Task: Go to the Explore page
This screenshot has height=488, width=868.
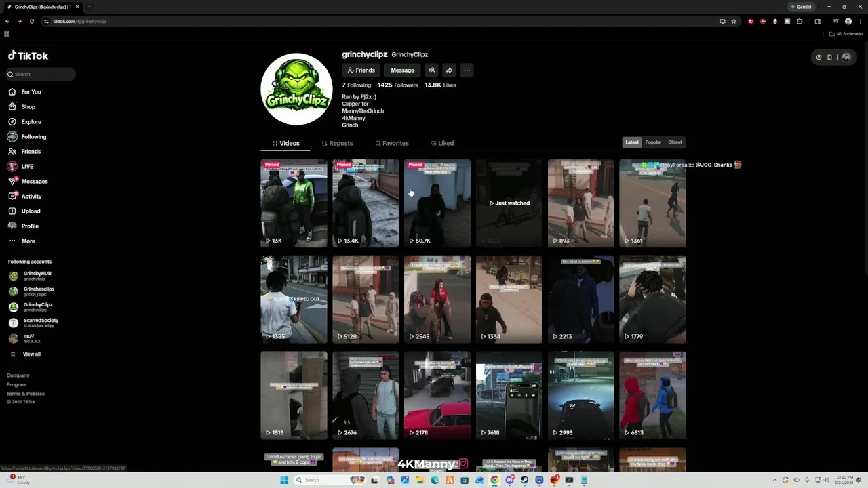Action: click(25, 122)
